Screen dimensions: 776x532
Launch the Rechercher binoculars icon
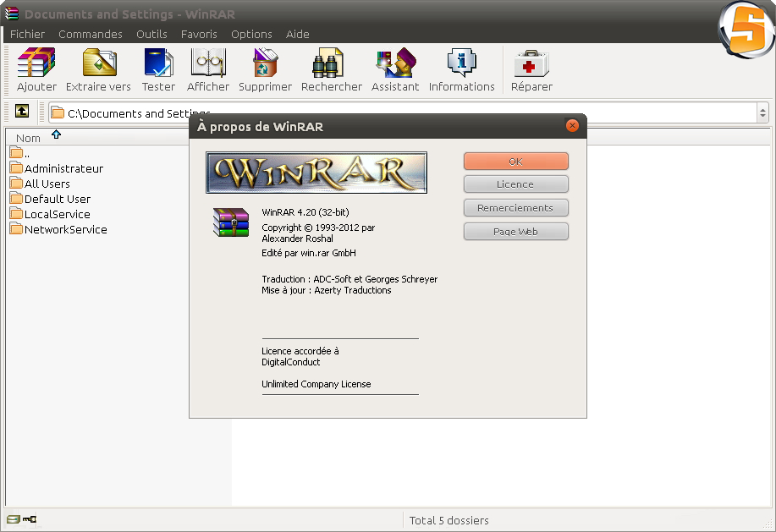[x=327, y=63]
